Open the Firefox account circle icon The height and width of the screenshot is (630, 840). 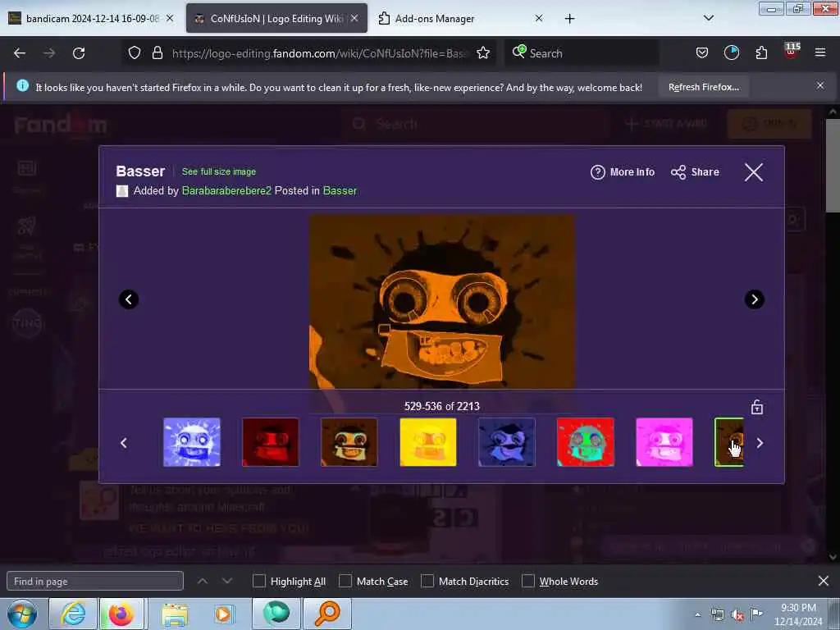(x=731, y=52)
